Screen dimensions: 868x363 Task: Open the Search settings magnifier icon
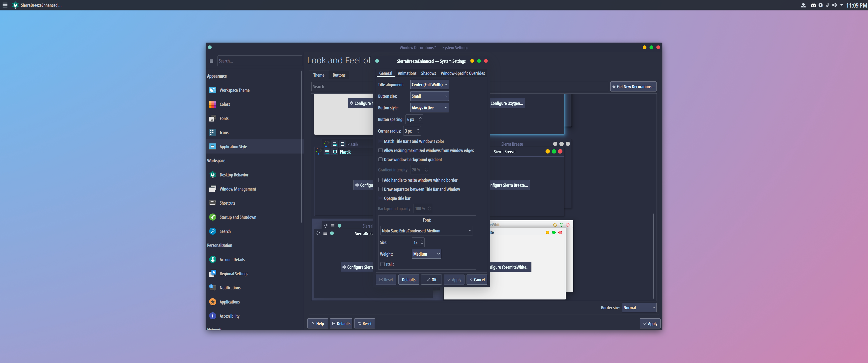point(213,231)
